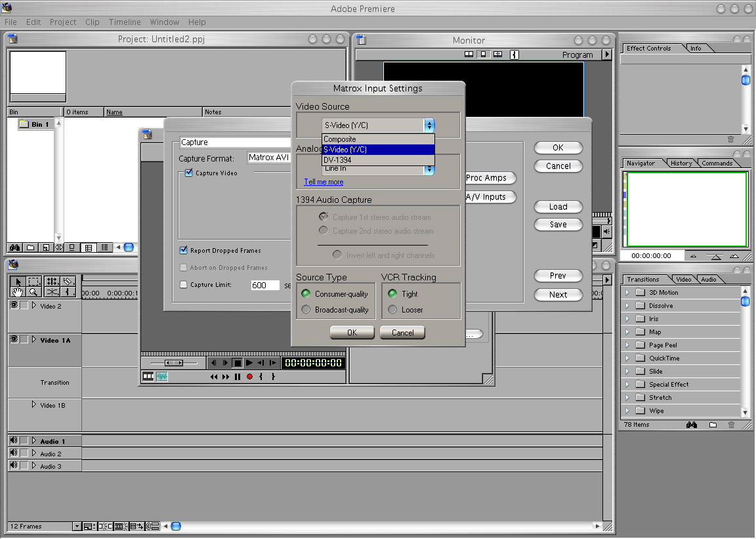Select the Range Select marquee tool

click(33, 282)
